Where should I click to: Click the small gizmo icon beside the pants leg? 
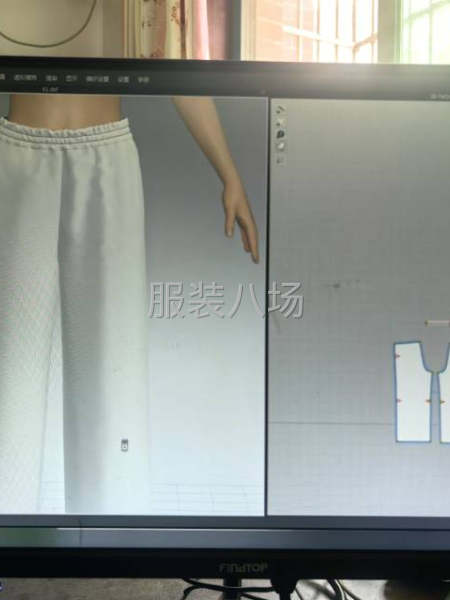[x=124, y=445]
